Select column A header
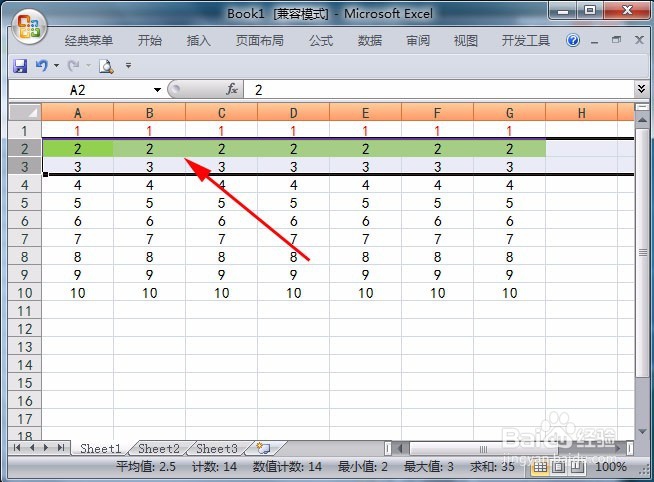 (78, 113)
